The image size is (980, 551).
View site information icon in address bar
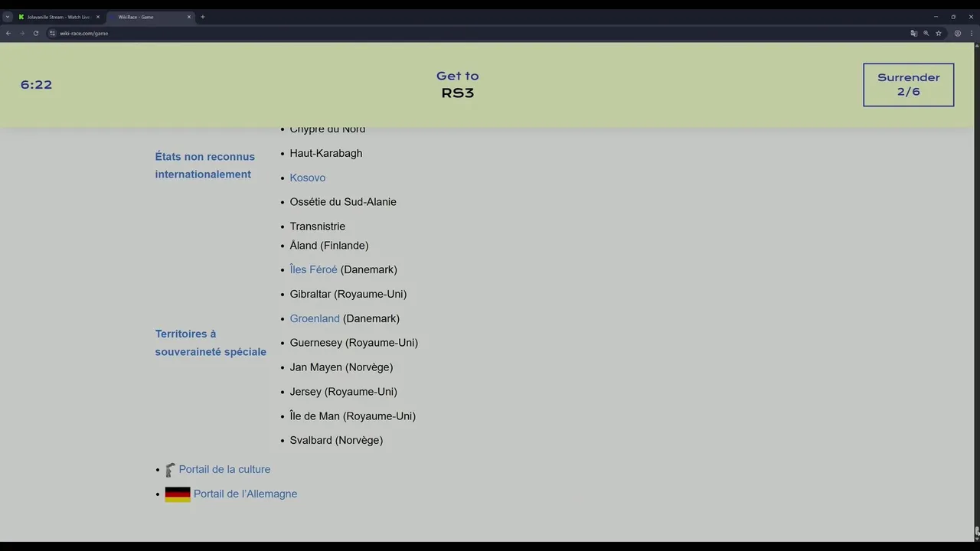[52, 33]
